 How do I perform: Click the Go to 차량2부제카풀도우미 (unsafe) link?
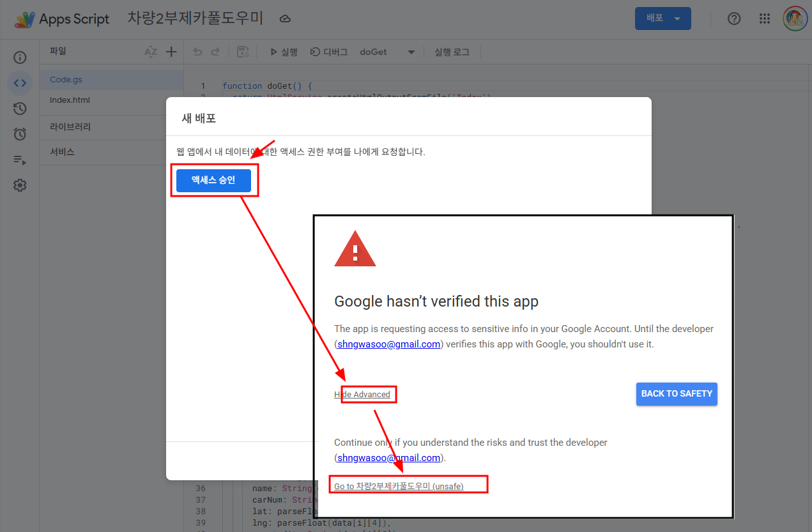(x=399, y=487)
